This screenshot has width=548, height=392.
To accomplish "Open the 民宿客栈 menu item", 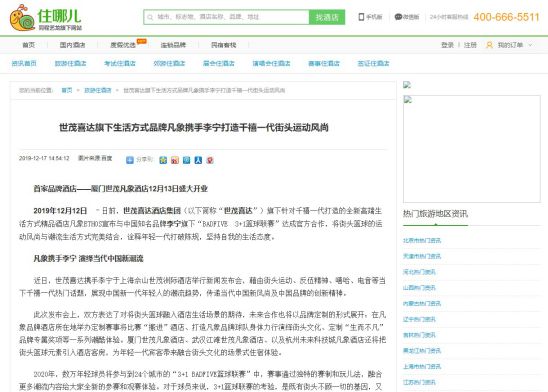I will (224, 45).
